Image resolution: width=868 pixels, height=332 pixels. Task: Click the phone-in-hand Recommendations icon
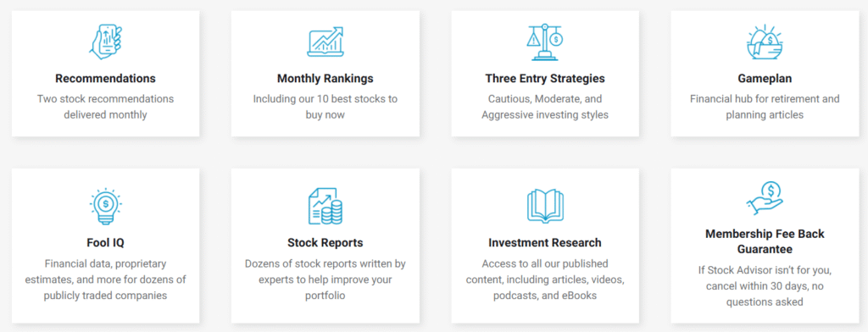tap(105, 41)
